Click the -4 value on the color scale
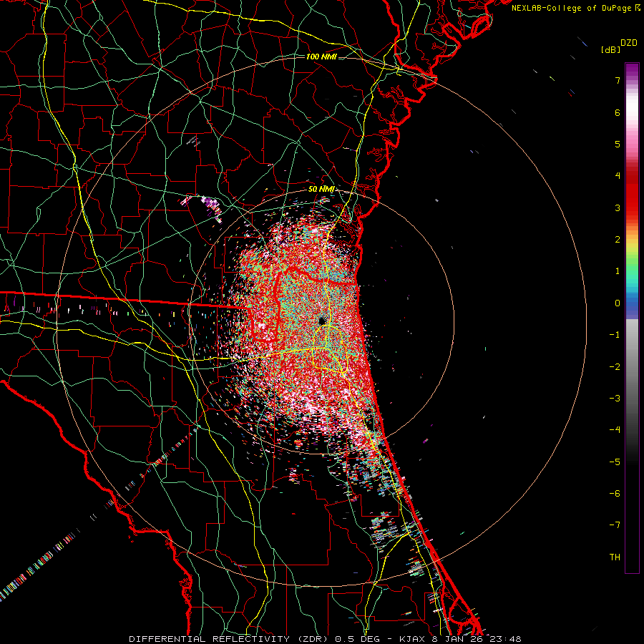Viewport: 644px width, 644px height. [x=615, y=430]
